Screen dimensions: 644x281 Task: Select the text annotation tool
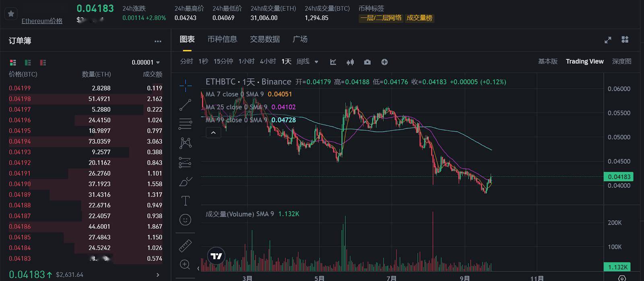[x=185, y=200]
